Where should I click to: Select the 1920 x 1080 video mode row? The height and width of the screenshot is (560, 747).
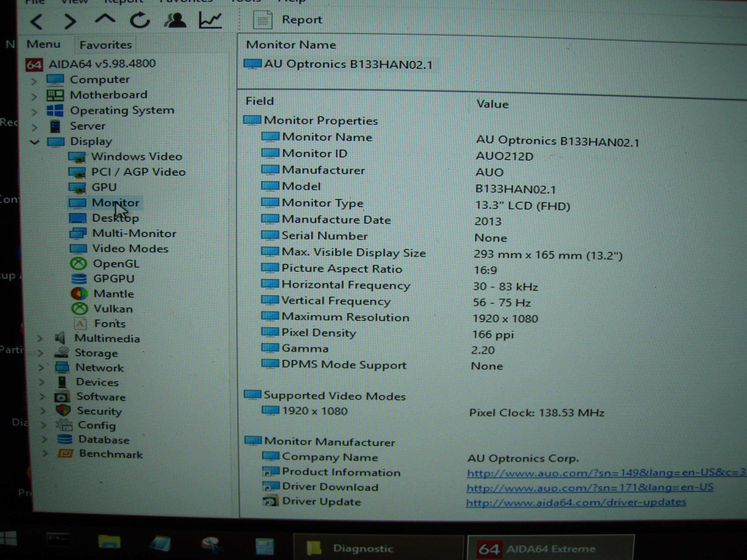tap(433, 411)
